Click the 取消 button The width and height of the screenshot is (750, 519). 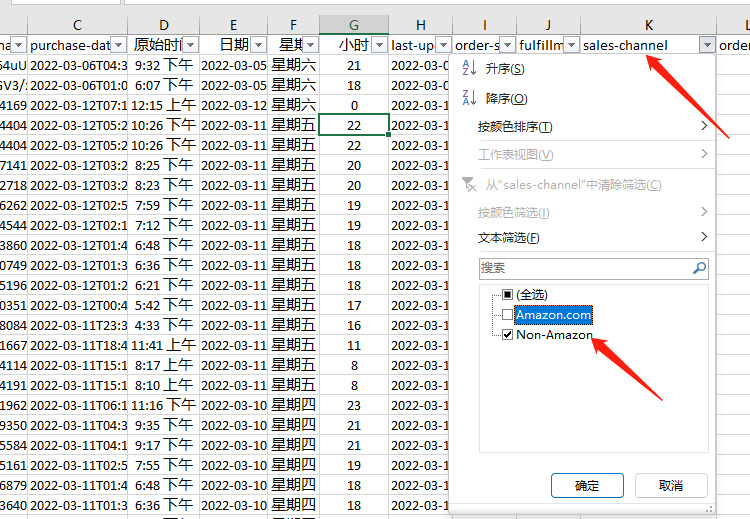(x=671, y=486)
